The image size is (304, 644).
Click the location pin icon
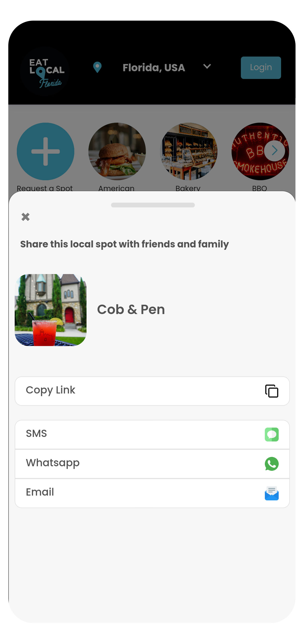point(97,67)
